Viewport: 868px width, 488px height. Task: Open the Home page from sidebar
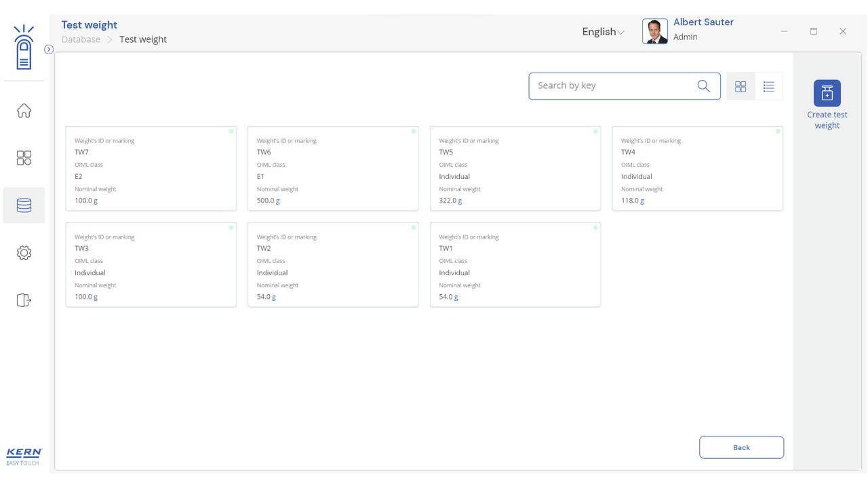tap(24, 110)
